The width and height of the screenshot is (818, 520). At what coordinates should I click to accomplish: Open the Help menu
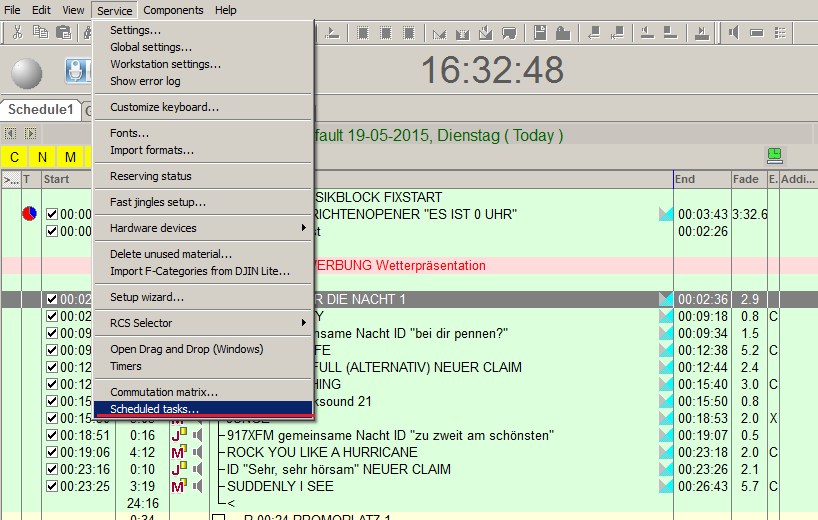click(225, 10)
